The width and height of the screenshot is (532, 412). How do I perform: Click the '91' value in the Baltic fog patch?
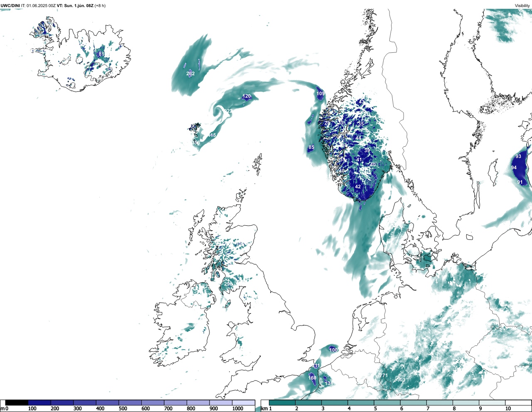(520, 182)
